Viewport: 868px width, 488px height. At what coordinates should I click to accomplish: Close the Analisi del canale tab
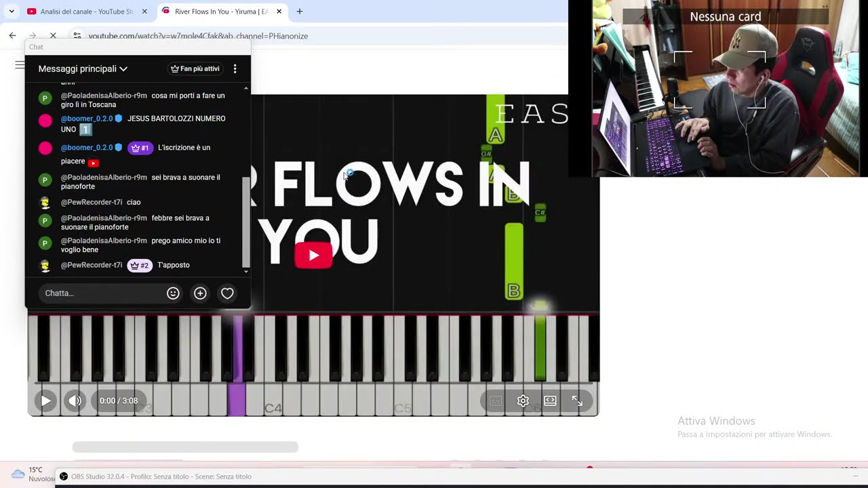coord(144,12)
